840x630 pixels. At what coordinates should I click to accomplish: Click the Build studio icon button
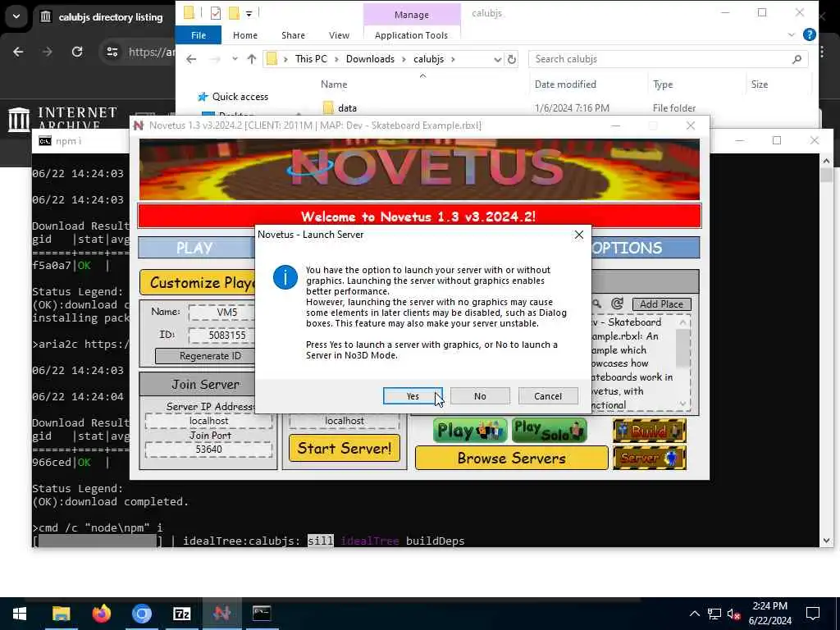coord(650,431)
